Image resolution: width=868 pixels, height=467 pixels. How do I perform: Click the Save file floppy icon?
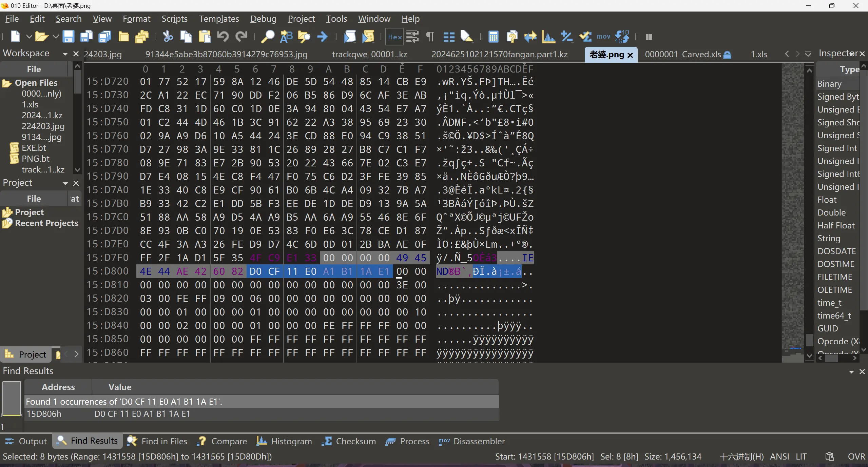(68, 37)
